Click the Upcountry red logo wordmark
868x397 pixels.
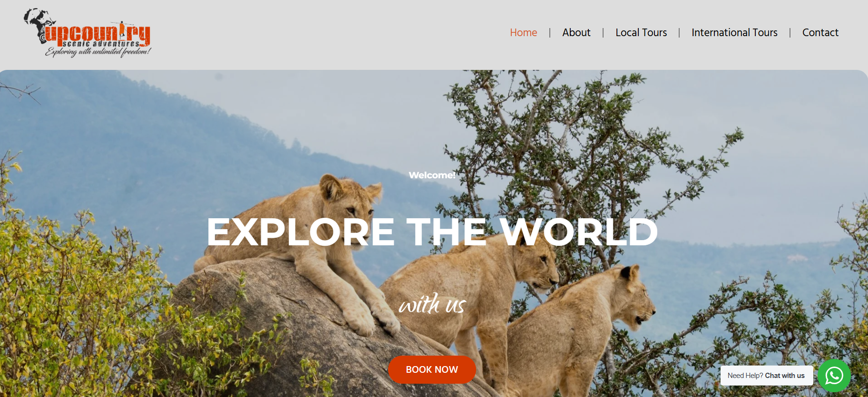(98, 34)
